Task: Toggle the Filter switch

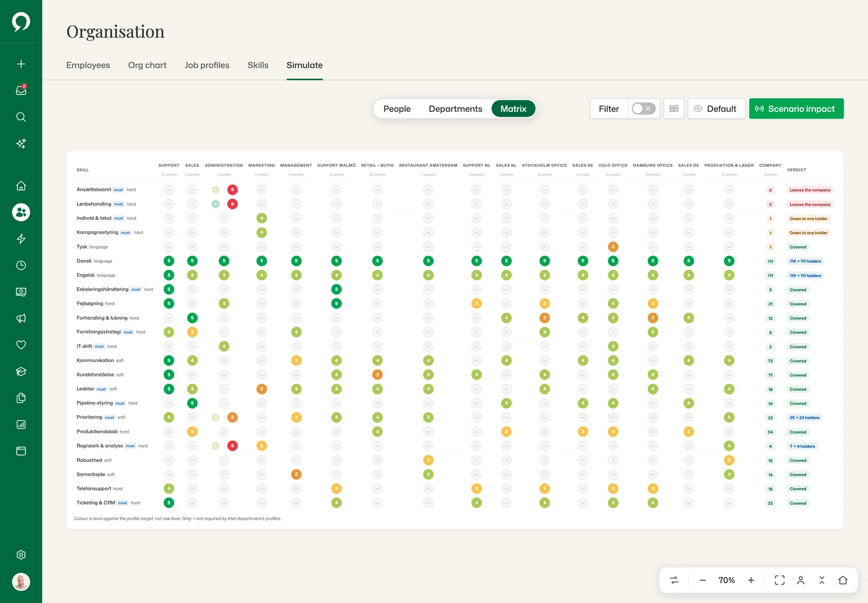Action: (643, 109)
